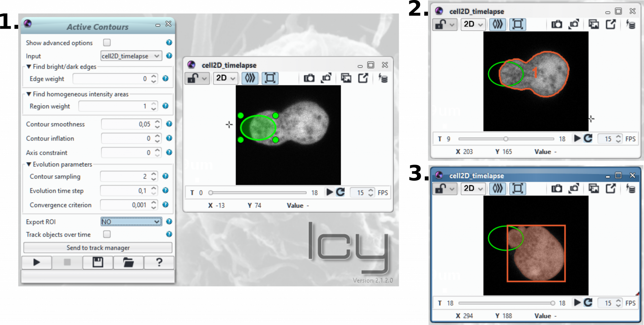
Task: Enable Show advanced options
Action: [106, 42]
